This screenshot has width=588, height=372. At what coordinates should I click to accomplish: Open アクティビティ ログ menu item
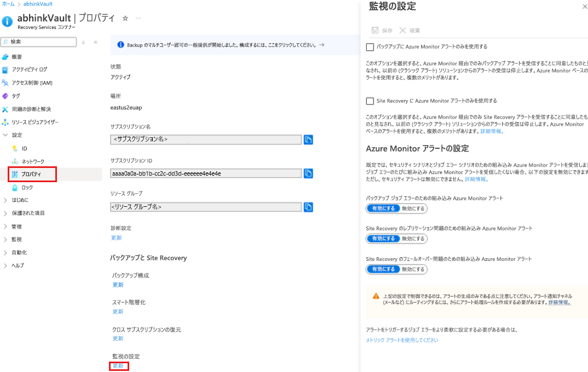click(x=30, y=69)
